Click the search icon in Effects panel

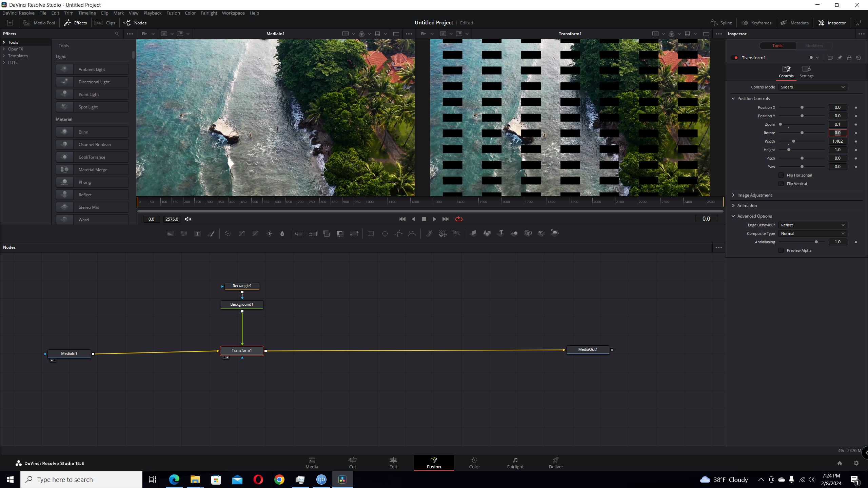tap(117, 34)
